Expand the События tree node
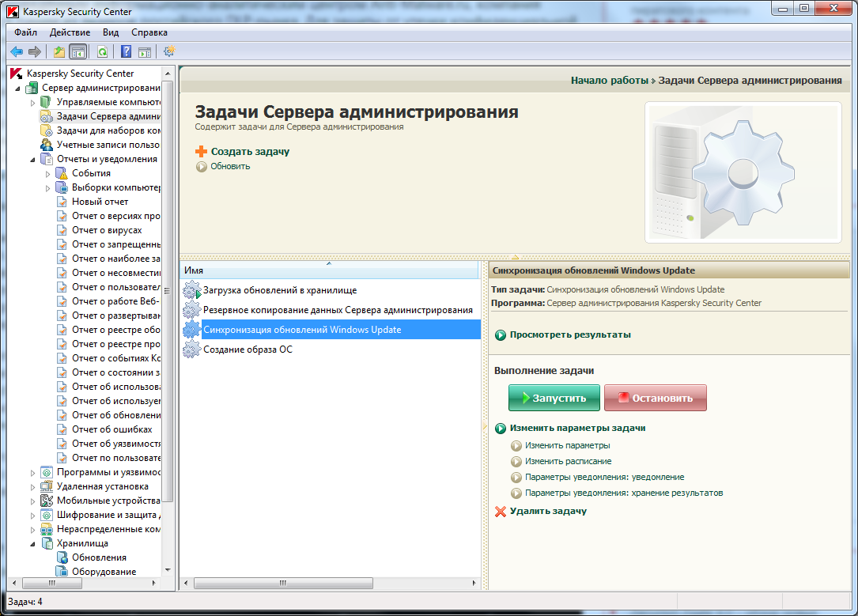The height and width of the screenshot is (616, 858). [47, 173]
